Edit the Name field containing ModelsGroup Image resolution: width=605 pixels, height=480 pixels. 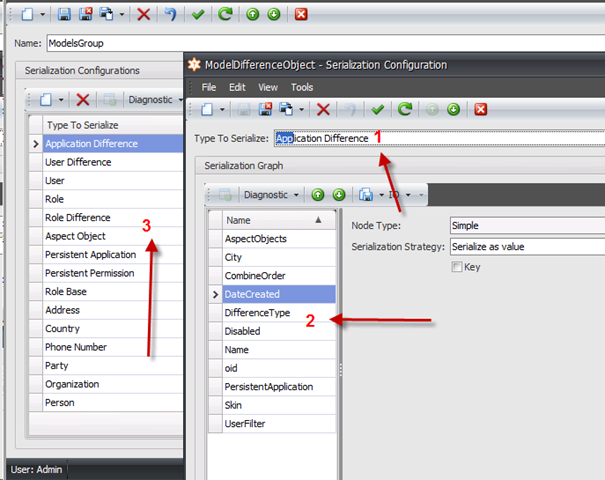coord(326,43)
